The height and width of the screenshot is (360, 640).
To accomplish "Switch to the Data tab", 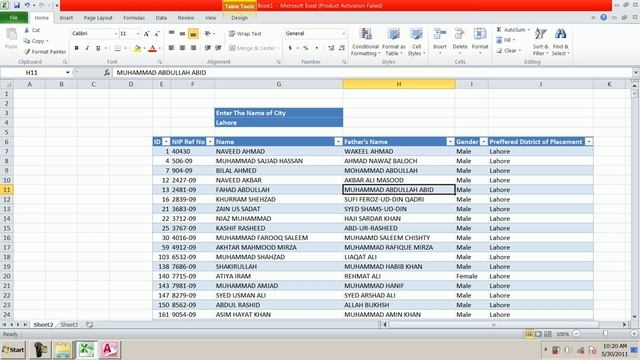I will (161, 18).
